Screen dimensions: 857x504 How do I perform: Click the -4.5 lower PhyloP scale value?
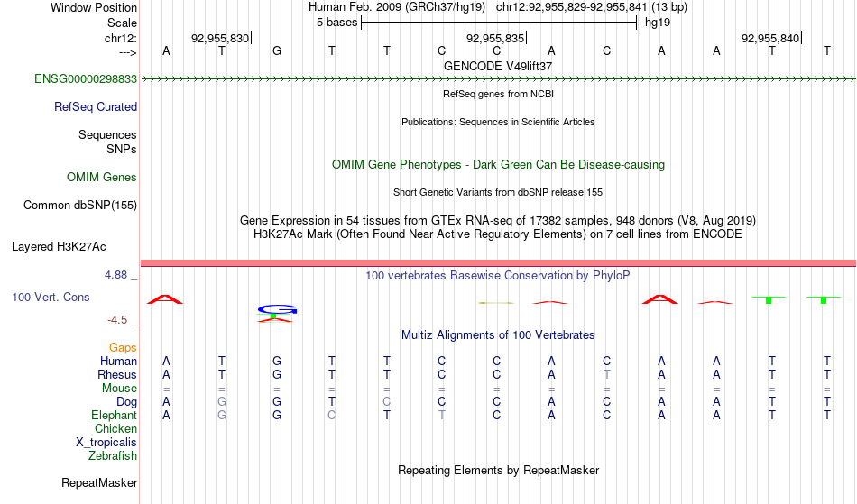tap(117, 320)
